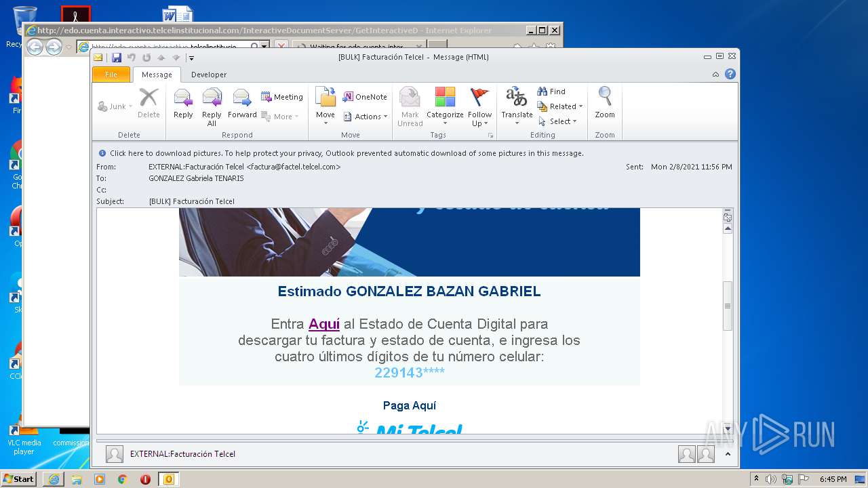Click the Mi Telcel logo image
This screenshot has height=488, width=868.
click(410, 428)
